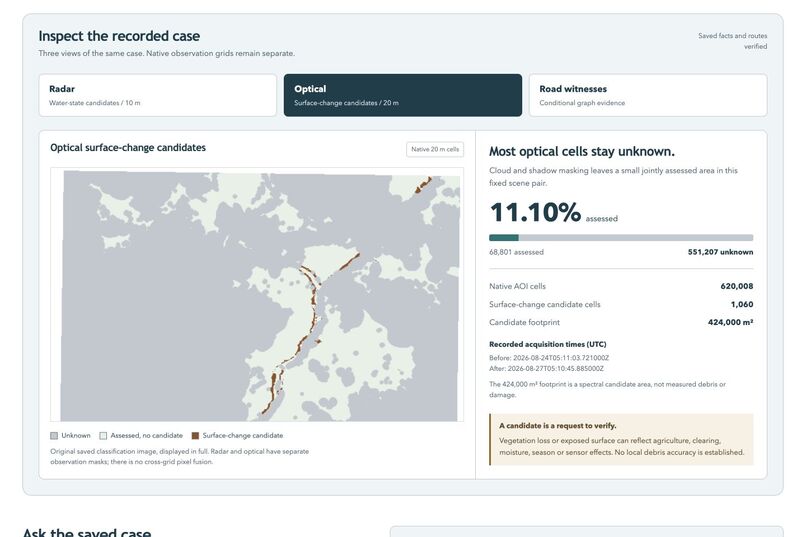Click the 'Surface-change candidate cells' row label
Viewport: 806px width, 537px height.
coord(544,304)
